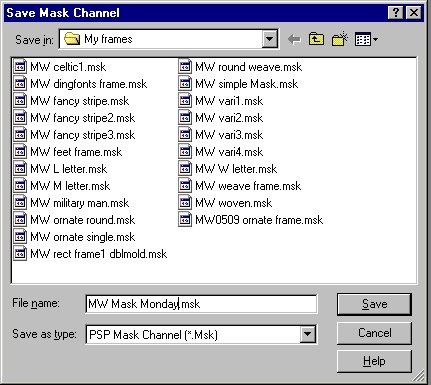The height and width of the screenshot is (385, 431).
Task: Select file name MW fancy stripe2.msk
Action: (x=82, y=118)
